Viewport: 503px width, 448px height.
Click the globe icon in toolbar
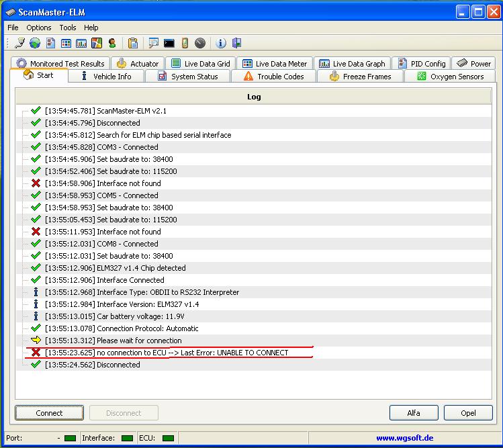tap(35, 44)
